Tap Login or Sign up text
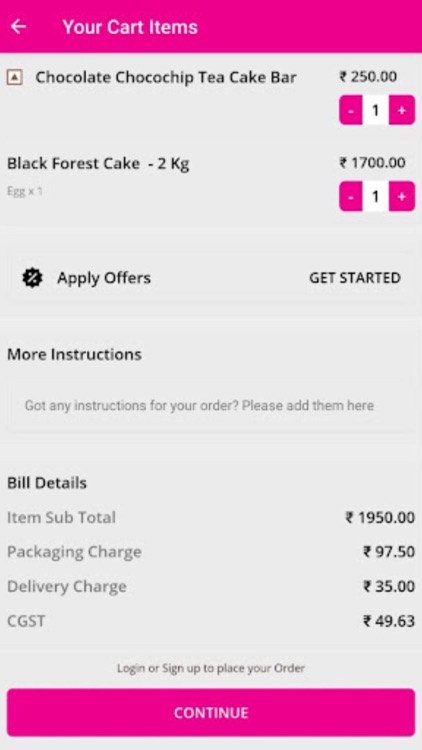The width and height of the screenshot is (422, 750). pos(211,668)
